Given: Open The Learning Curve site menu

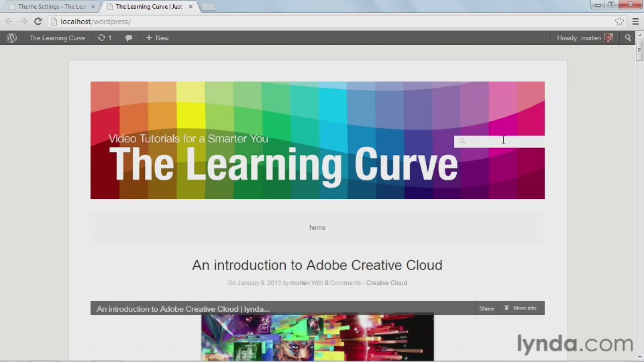Looking at the screenshot, I should (x=57, y=38).
